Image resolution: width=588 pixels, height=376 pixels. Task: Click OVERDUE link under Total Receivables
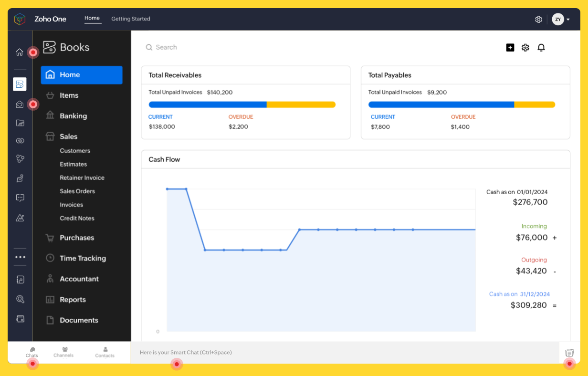click(241, 117)
